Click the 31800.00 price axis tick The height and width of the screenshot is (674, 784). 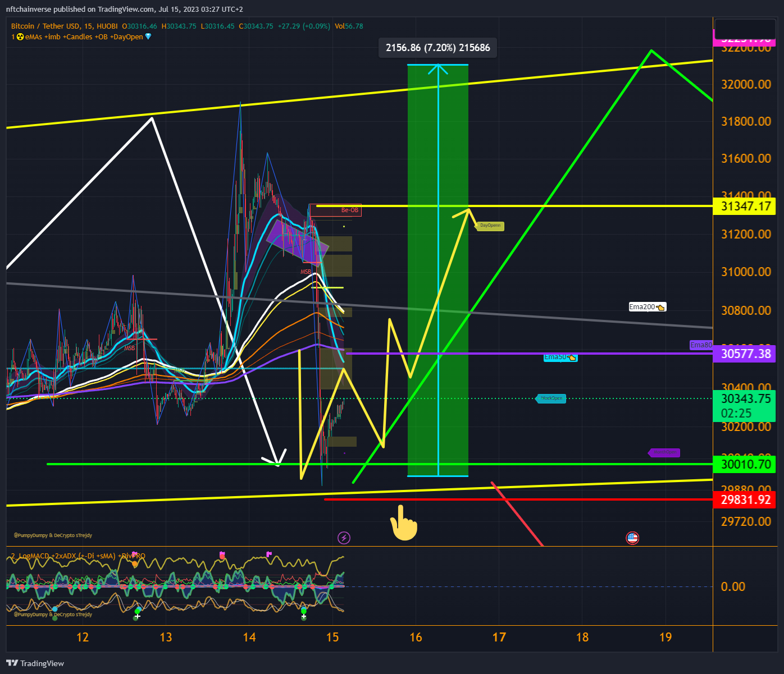click(746, 121)
